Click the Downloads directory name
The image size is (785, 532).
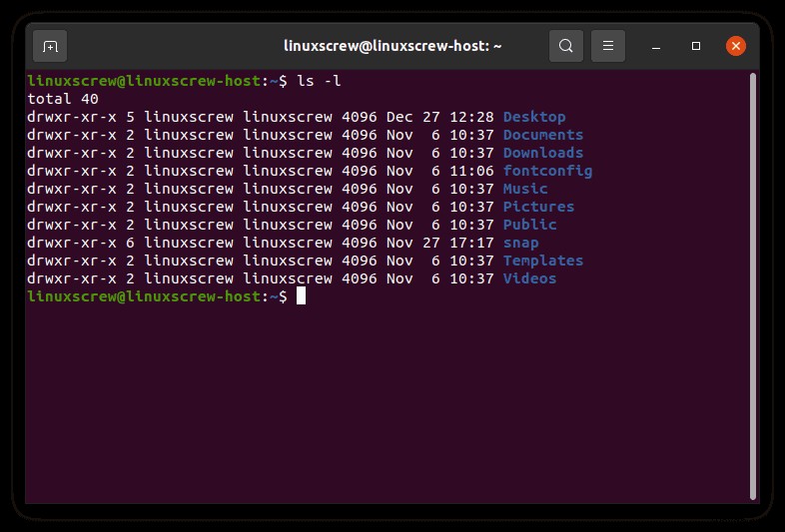[x=543, y=153]
